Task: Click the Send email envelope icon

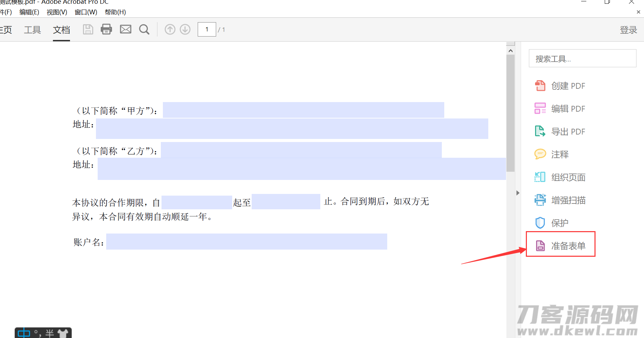Action: click(126, 29)
